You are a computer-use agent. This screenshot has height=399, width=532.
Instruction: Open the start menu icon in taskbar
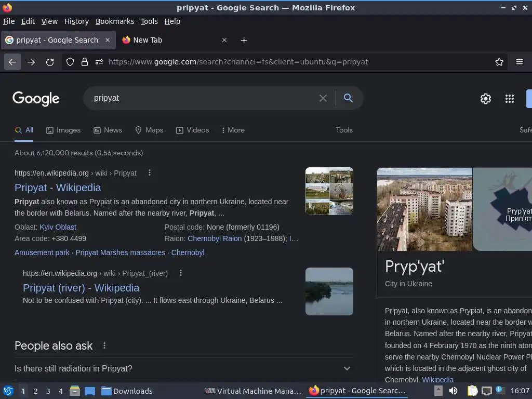click(8, 391)
